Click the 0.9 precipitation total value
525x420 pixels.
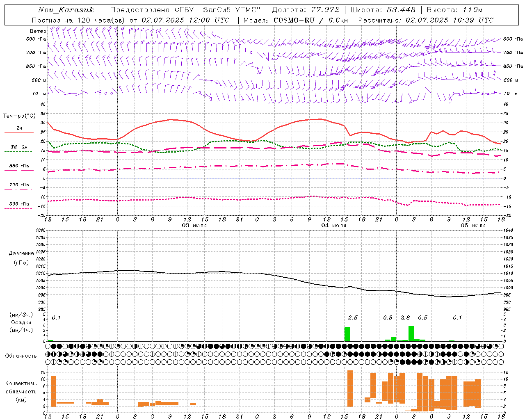388,318
